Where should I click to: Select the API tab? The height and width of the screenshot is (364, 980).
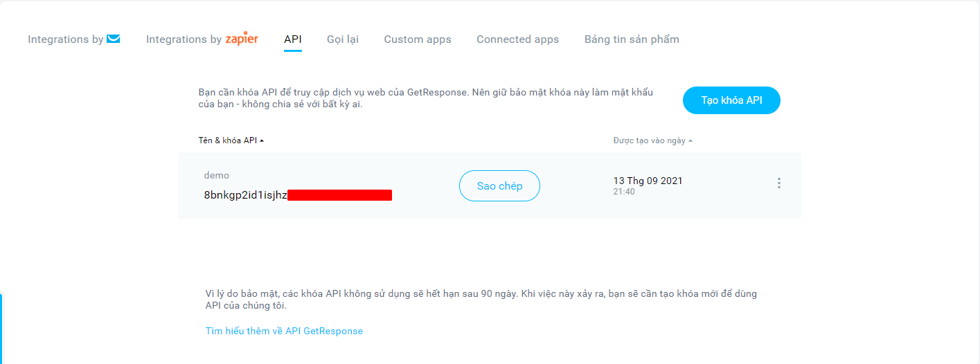click(x=293, y=39)
